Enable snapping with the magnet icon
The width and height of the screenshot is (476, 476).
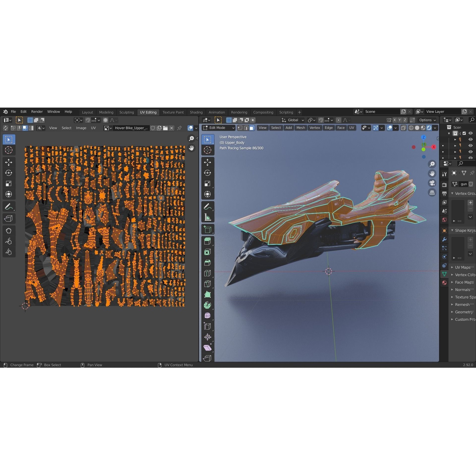(x=321, y=120)
